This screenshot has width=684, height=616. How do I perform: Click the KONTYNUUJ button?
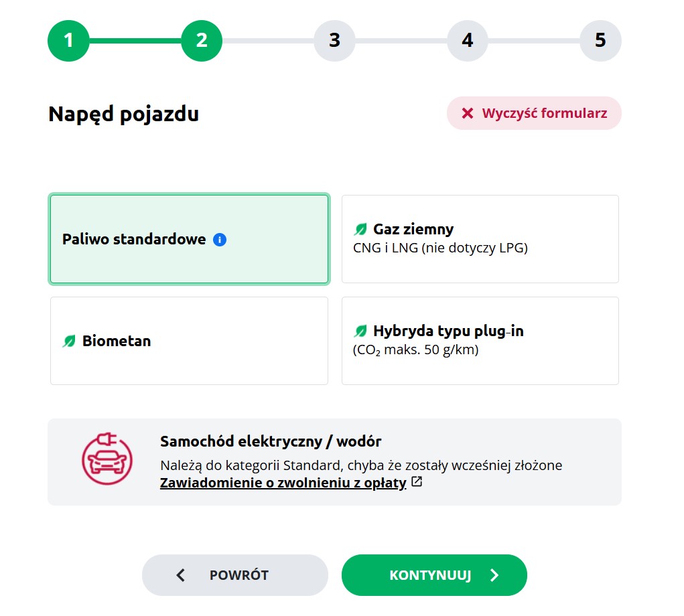click(x=434, y=574)
